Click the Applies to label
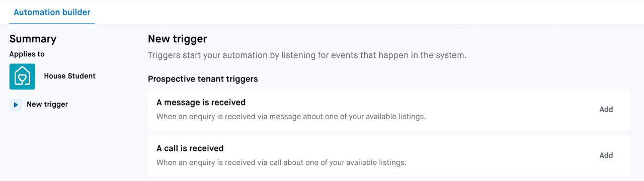Screen dimensions: 644x181 pos(27,54)
